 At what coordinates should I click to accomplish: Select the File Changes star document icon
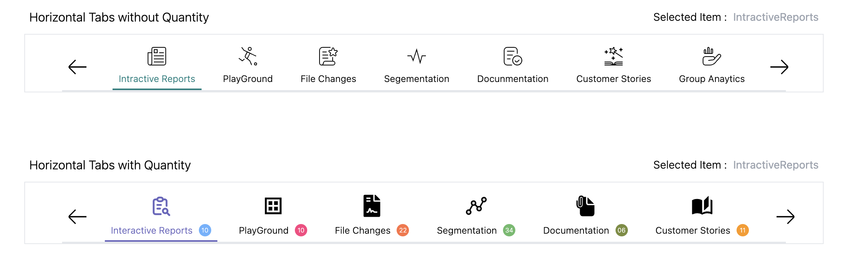[x=328, y=56]
